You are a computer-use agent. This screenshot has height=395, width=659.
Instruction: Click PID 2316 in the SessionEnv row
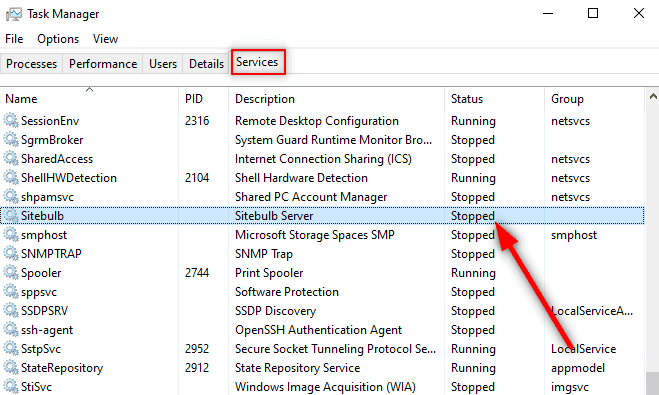point(197,121)
